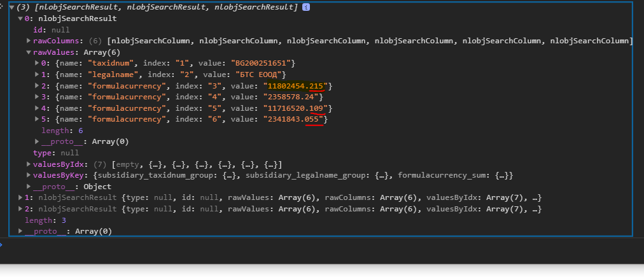Image resolution: width=644 pixels, height=277 pixels.
Task: Expand the __proto__: Array(0) under rawValues
Action: pos(38,141)
